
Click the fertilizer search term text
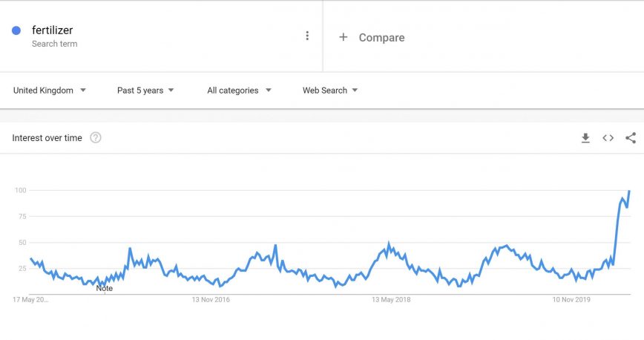[52, 30]
